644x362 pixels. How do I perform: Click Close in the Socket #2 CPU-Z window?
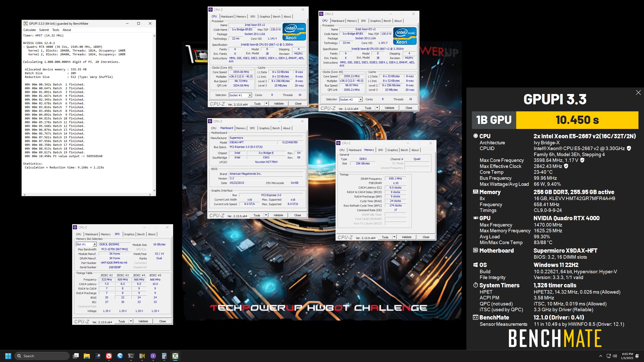[x=409, y=108]
